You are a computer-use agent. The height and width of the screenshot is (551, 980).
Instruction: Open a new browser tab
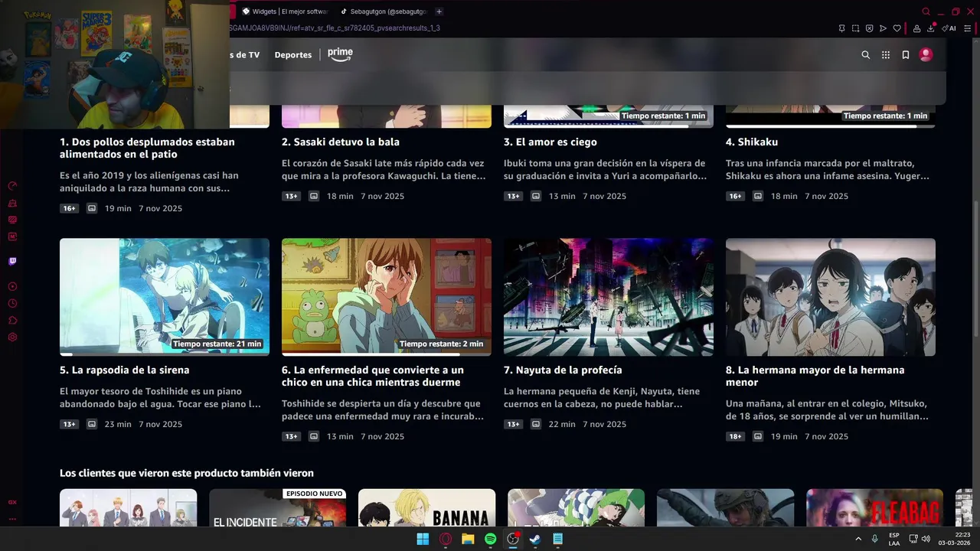click(x=439, y=11)
